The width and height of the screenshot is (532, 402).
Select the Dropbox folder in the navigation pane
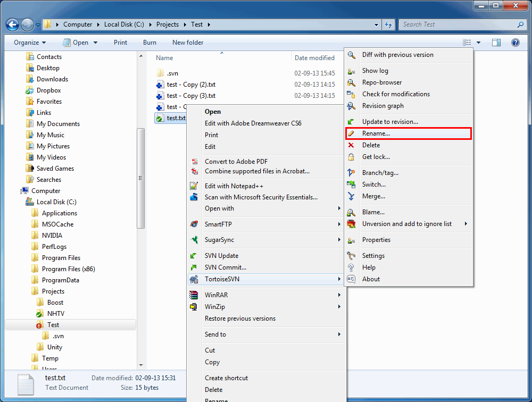[x=48, y=90]
